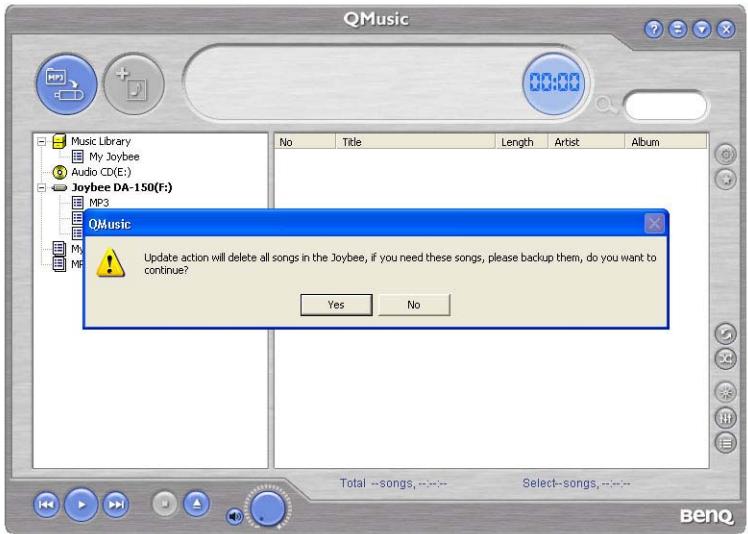
Task: Sort by the Artist column header
Action: coord(587,142)
